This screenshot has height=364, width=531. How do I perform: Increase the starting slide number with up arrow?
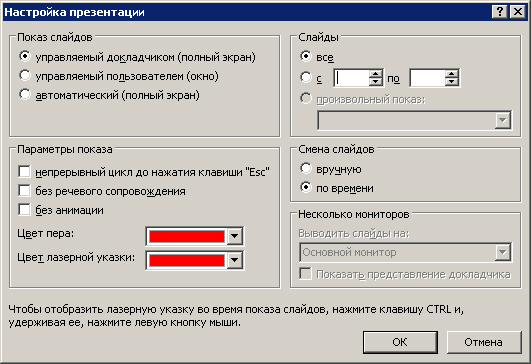[376, 74]
